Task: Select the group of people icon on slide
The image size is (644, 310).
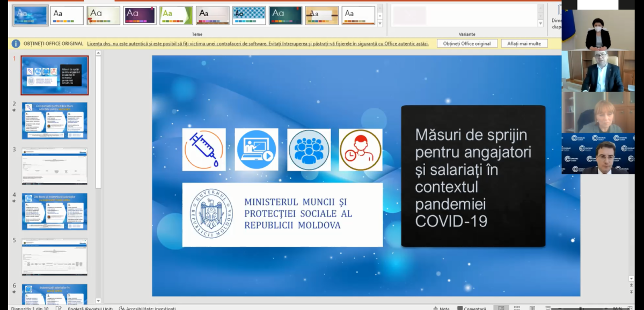Action: (x=309, y=150)
